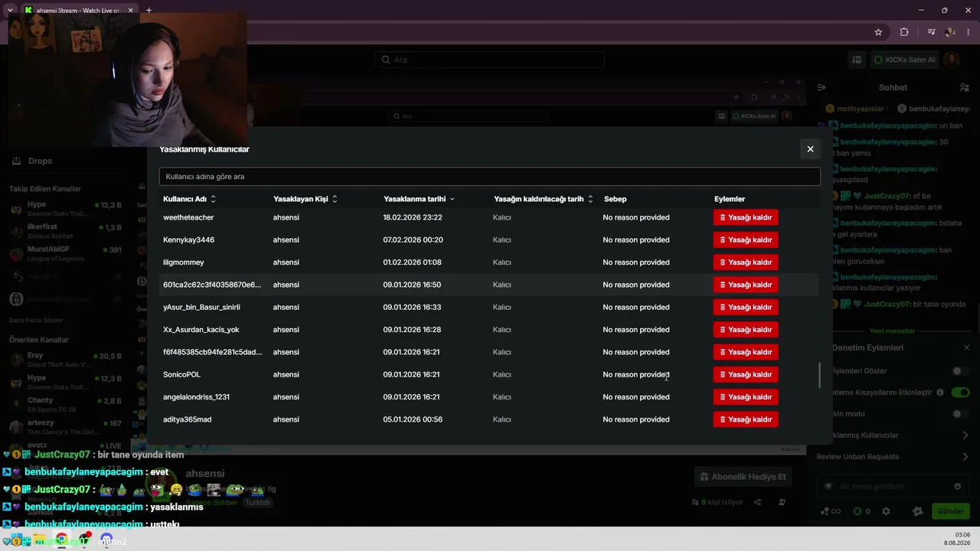Open the leaderboard icon beside KICKs Satın Al
Viewport: 980px width, 551px height.
857,60
